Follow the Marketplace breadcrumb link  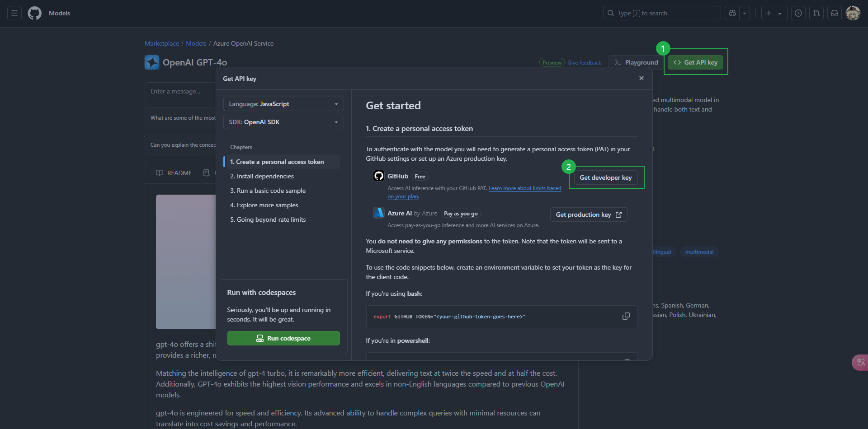162,43
